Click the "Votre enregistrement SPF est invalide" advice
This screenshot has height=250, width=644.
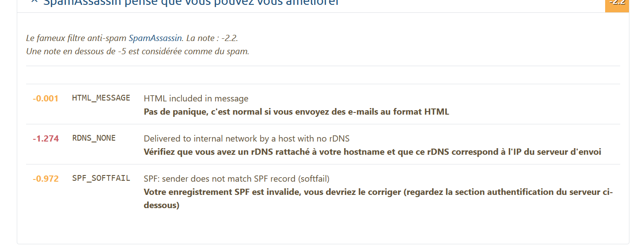378,199
